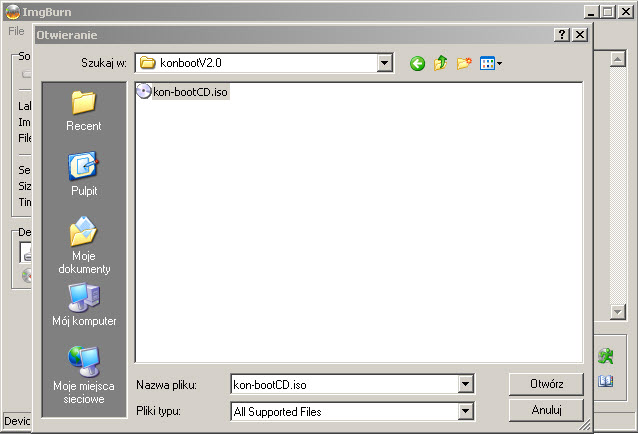The image size is (638, 434).
Task: Click the green running-man icon in ImgBurn
Action: [x=606, y=356]
